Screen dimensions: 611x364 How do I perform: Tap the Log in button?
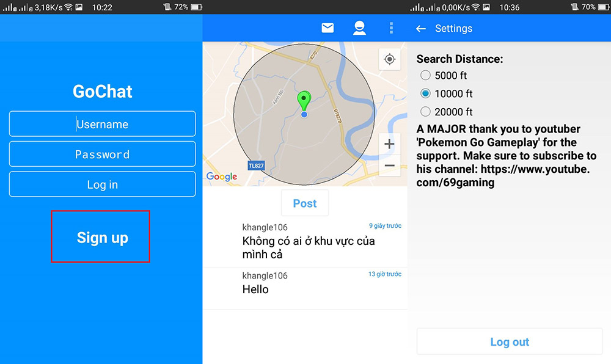pos(103,184)
